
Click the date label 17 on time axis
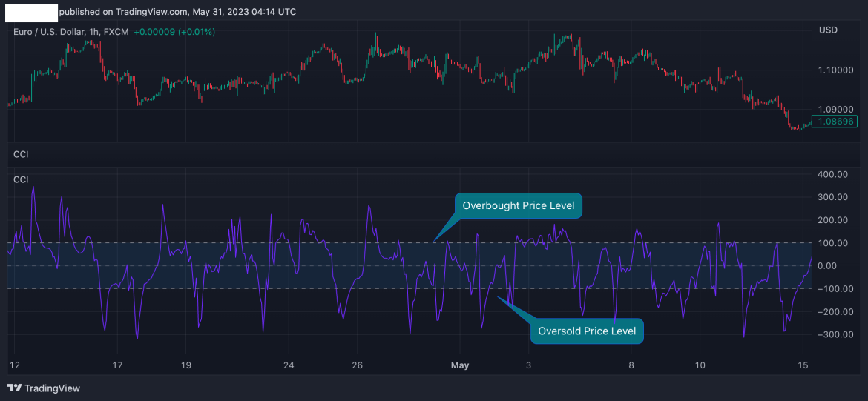tap(116, 365)
